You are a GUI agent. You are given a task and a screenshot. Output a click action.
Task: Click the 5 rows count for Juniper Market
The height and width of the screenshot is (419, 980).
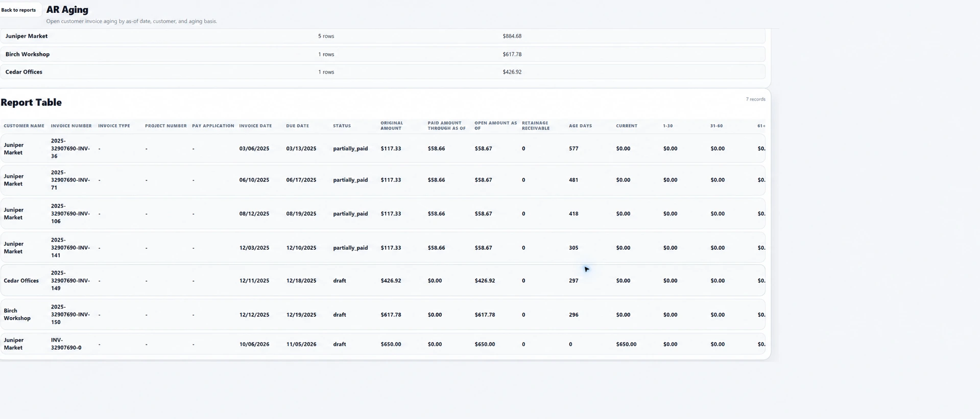point(326,36)
